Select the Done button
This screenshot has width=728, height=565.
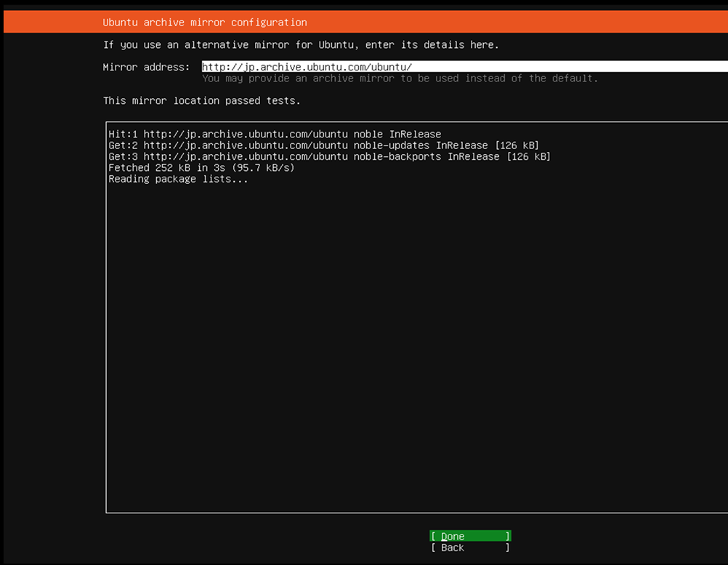tap(470, 536)
